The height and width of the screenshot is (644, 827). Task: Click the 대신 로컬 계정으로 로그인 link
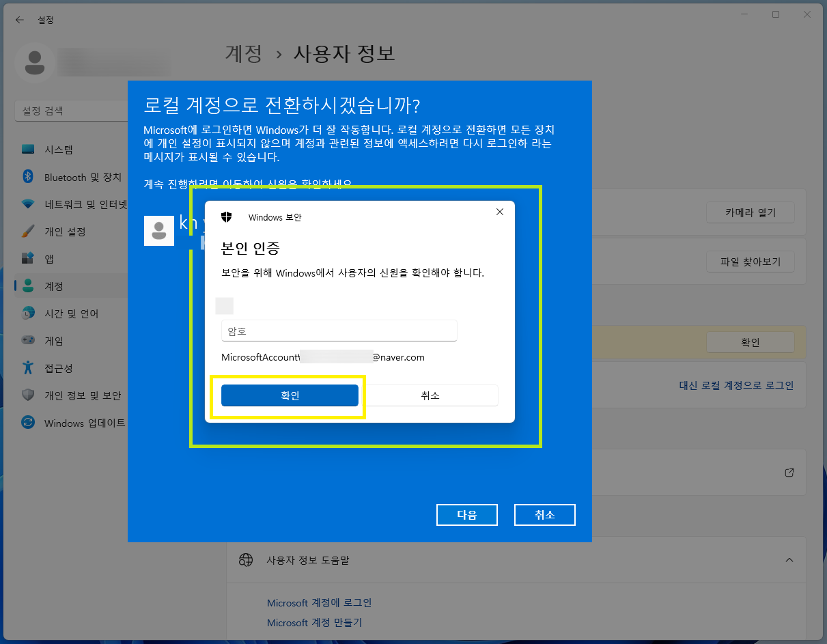point(736,385)
